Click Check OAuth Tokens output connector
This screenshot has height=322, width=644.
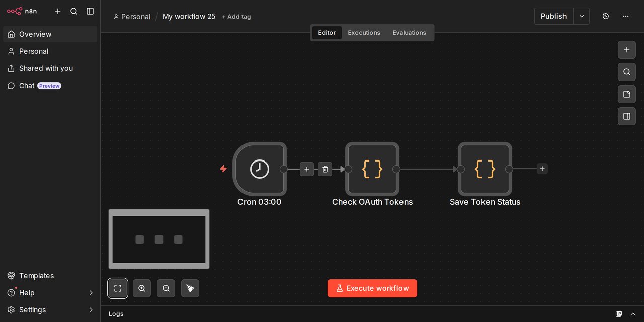point(396,169)
